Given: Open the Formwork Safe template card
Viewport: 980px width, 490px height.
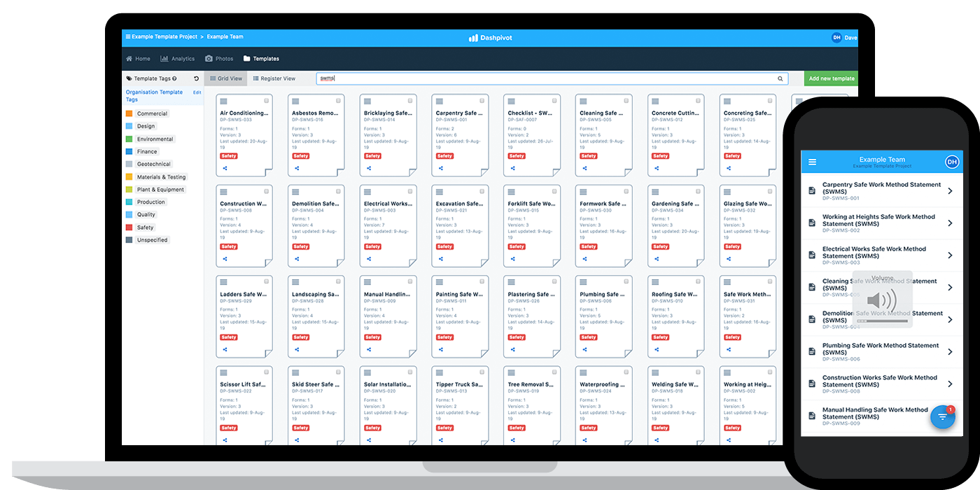Looking at the screenshot, I should point(603,226).
